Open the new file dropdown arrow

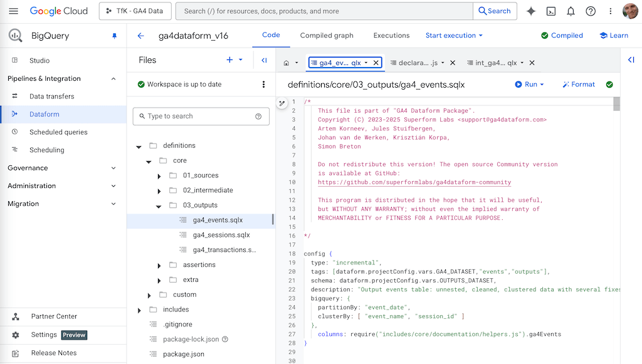tap(240, 60)
